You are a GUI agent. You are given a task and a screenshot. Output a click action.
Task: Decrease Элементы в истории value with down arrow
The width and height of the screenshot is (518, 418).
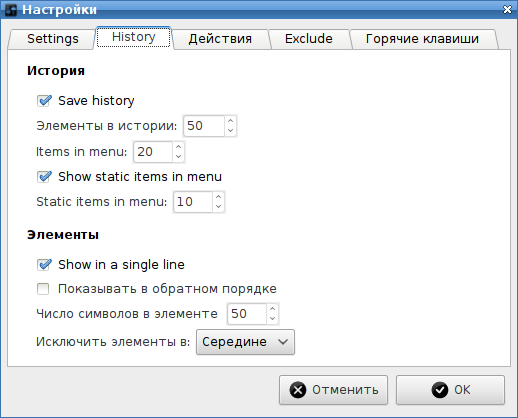[x=230, y=131]
